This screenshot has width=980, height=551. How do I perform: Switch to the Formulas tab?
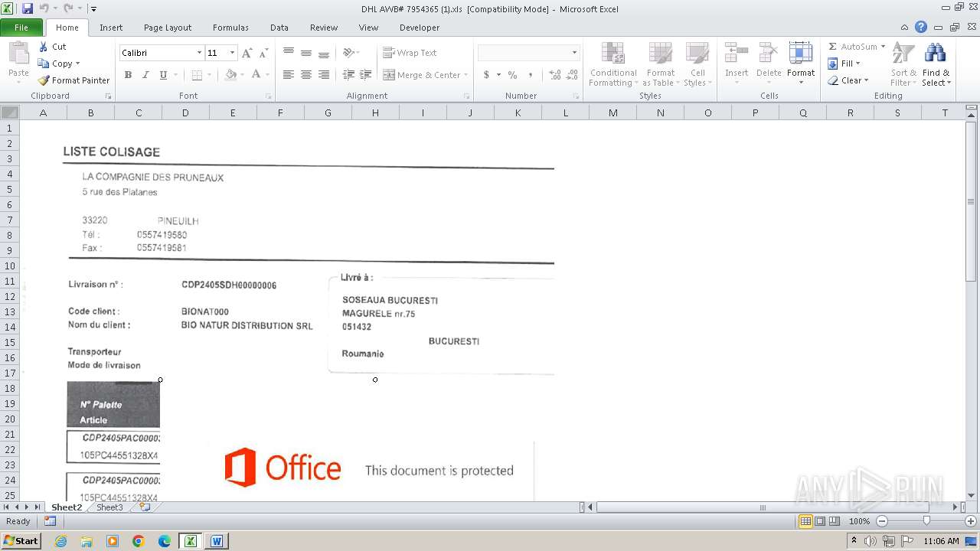pos(230,28)
